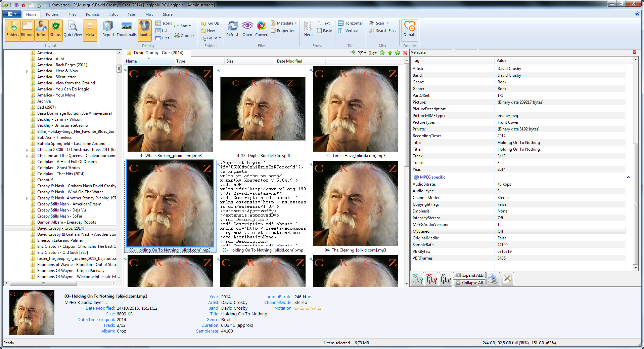Toggle the Folders layout pane
Viewport: 644px width, 349px height.
[x=13, y=30]
